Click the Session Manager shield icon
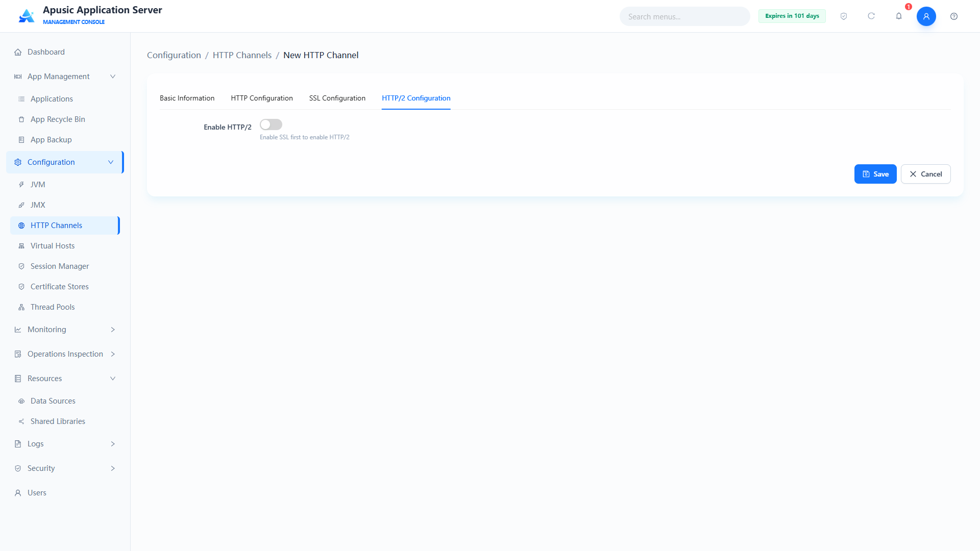 (21, 266)
